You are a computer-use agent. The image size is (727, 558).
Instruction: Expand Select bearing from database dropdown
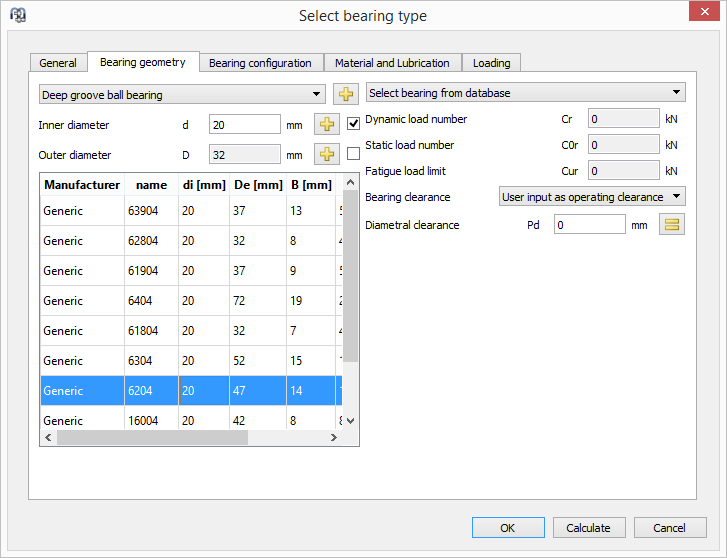(525, 93)
